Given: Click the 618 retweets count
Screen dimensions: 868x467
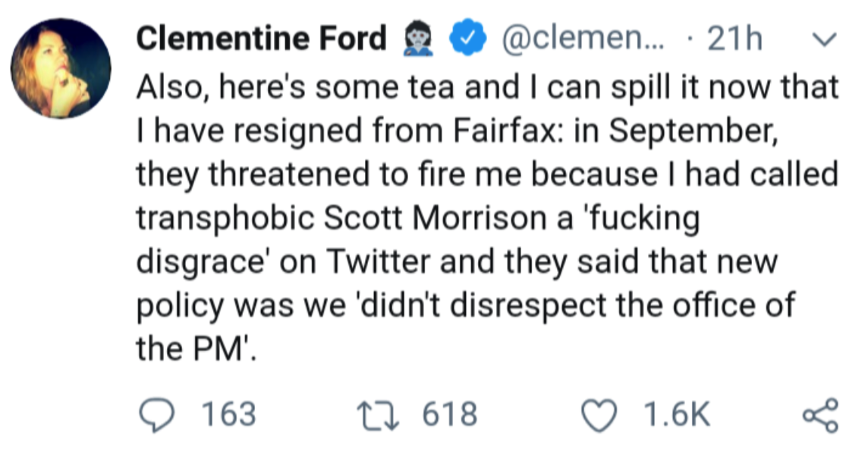Looking at the screenshot, I should [450, 415].
